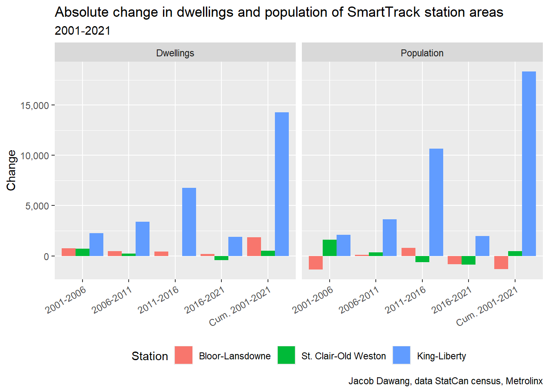Select blue 2011-2016 bar in Population panel
The height and width of the screenshot is (392, 549).
(436, 202)
